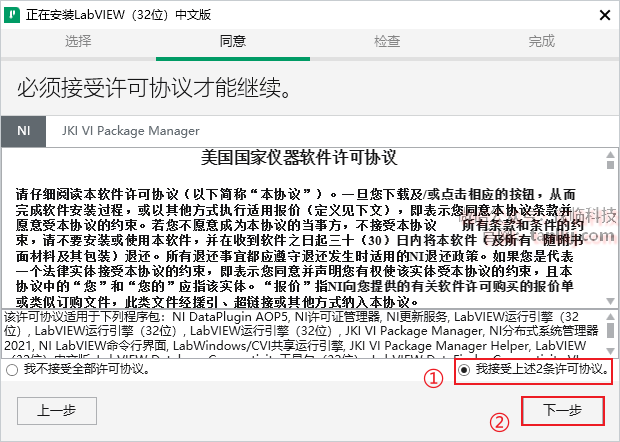Select the 选择 step tab

[78, 41]
